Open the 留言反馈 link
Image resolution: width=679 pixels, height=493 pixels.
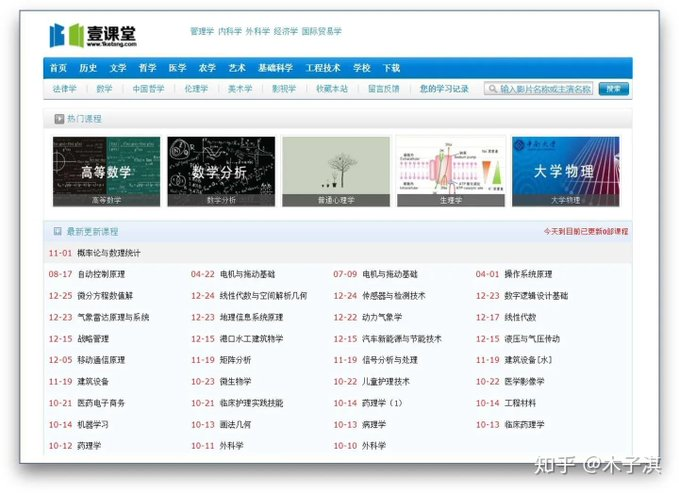pos(384,89)
